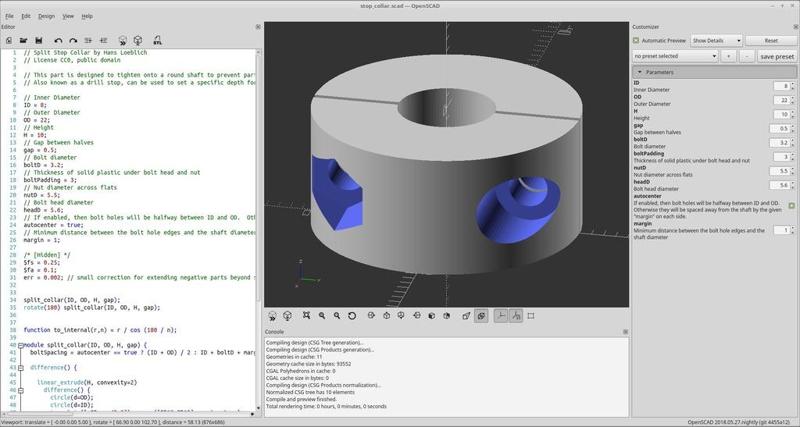800x427 pixels.
Task: Open the Design menu
Action: [46, 17]
